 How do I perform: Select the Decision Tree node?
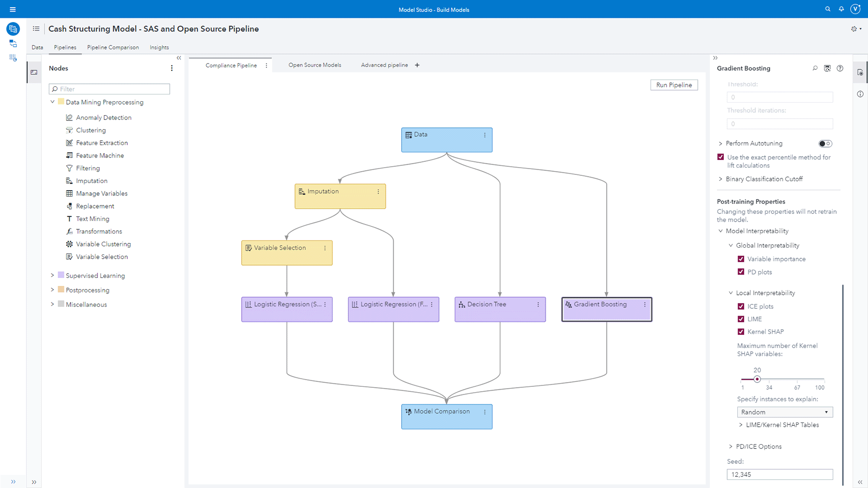500,309
